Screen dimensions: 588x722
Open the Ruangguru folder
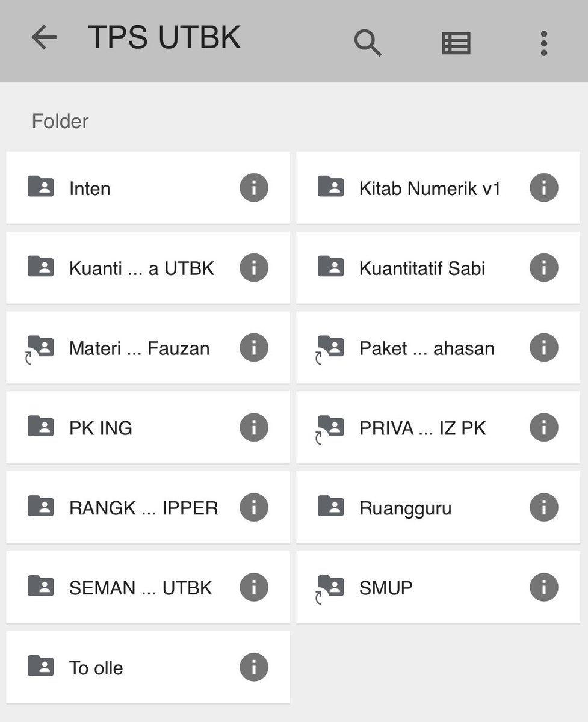(x=438, y=508)
